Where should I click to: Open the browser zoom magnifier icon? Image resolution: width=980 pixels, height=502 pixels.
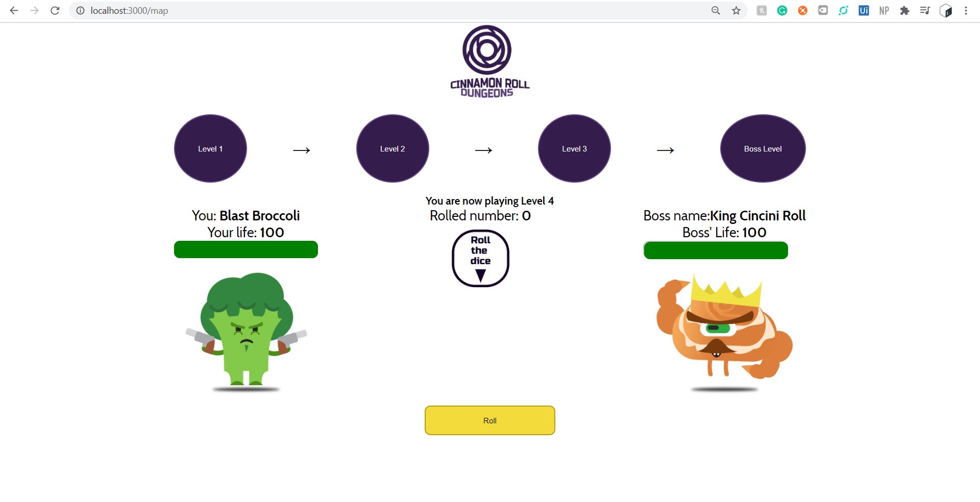tap(716, 11)
